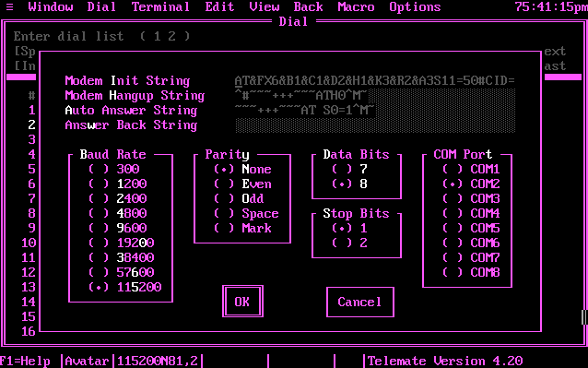
Task: Choose Even parity
Action: pos(242,184)
